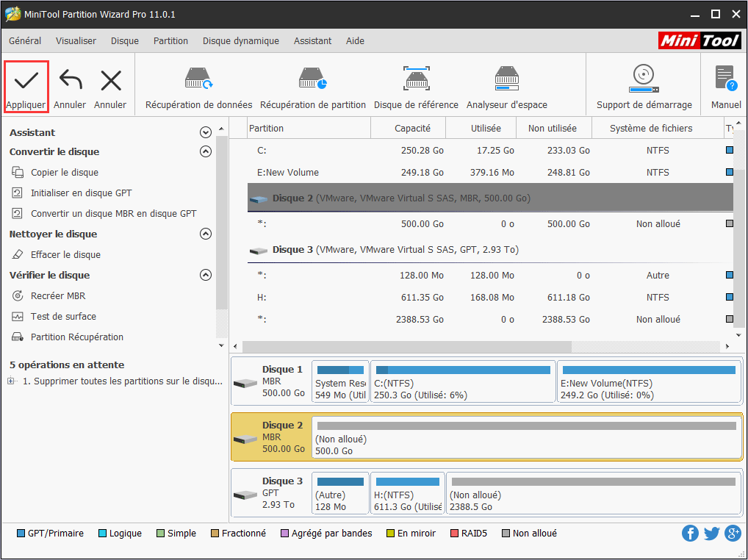Select H:(NTFS) block on Disque 3
Viewport: 748px width, 560px height.
407,493
